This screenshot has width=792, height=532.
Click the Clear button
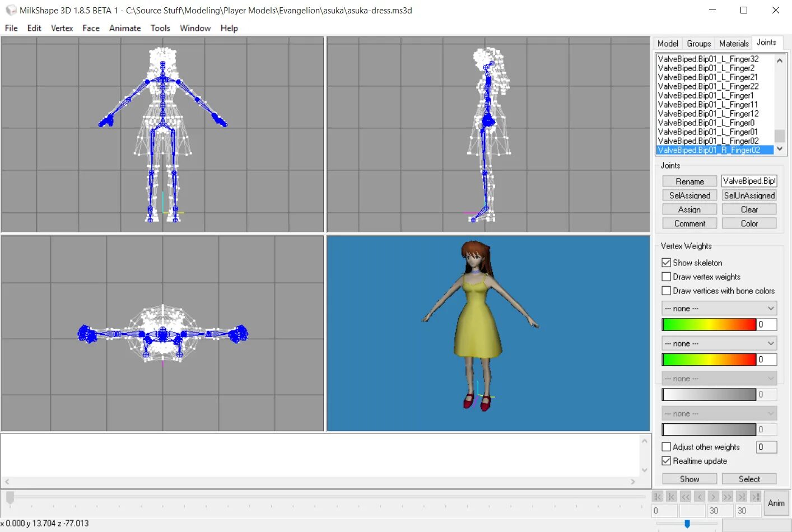pos(749,209)
